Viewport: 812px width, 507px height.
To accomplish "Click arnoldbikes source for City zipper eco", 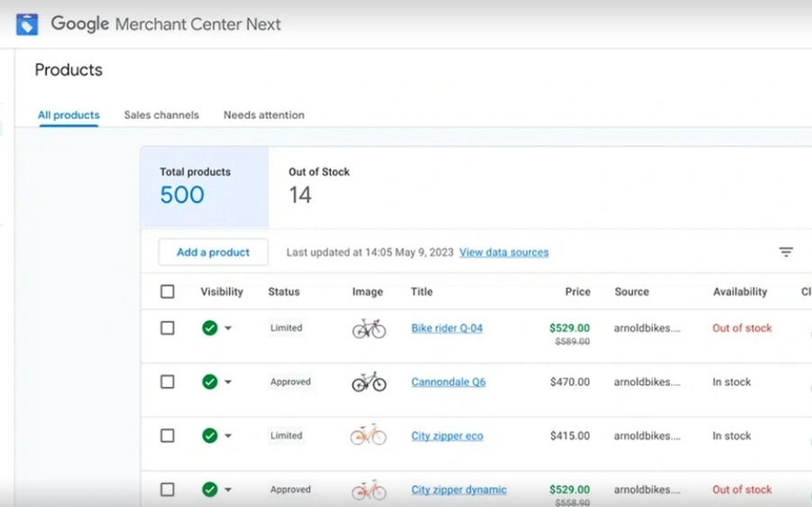I will coord(647,436).
